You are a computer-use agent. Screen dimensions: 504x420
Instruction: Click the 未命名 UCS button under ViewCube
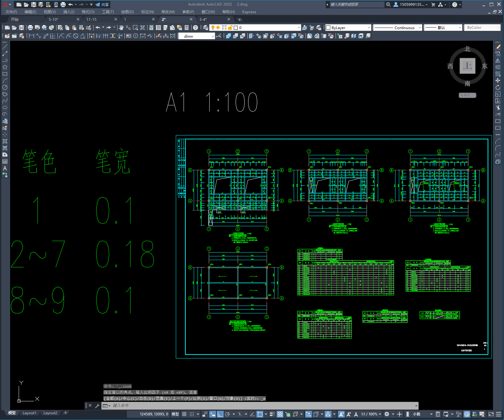pos(467,95)
